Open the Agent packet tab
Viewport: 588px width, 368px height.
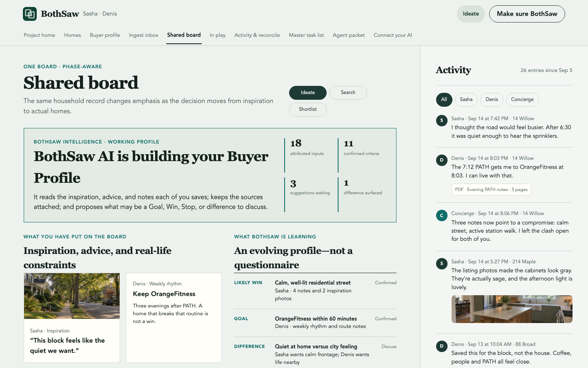coord(349,35)
